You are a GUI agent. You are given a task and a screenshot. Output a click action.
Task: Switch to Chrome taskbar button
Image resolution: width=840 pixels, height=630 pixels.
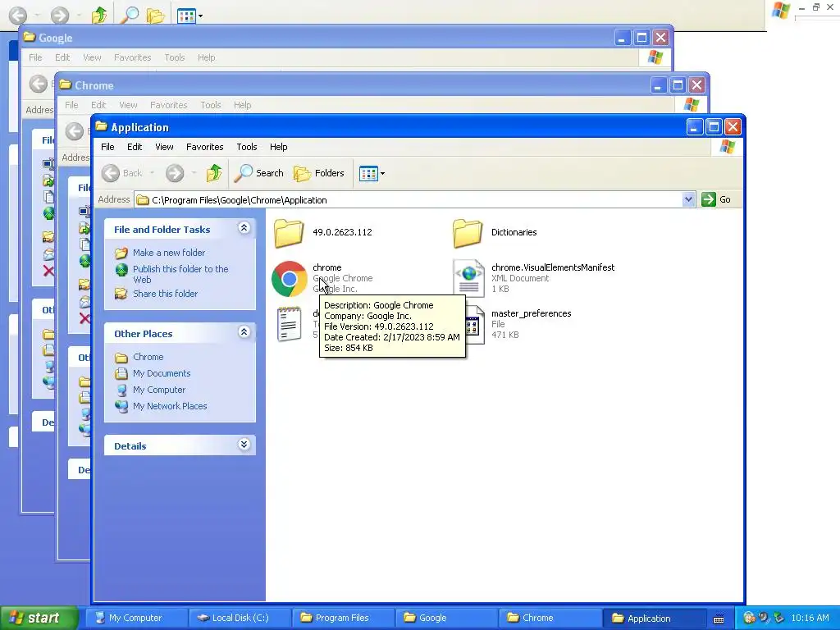550,618
